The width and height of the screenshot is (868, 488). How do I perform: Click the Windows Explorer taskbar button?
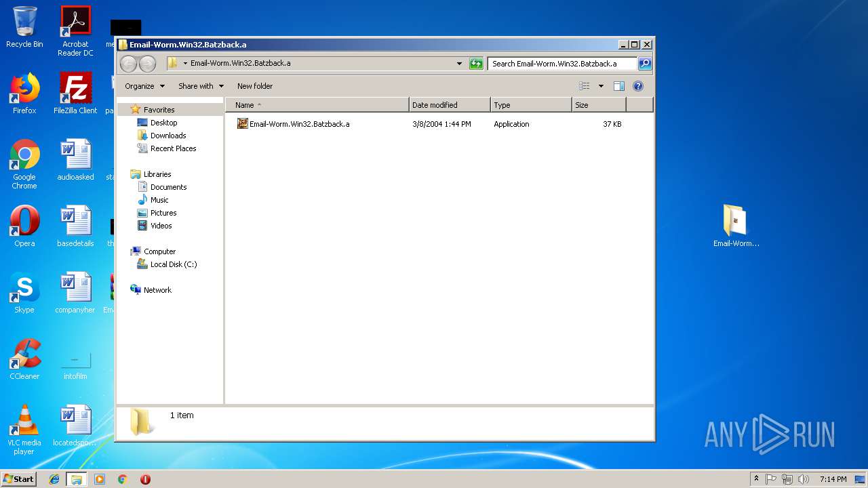coord(77,479)
